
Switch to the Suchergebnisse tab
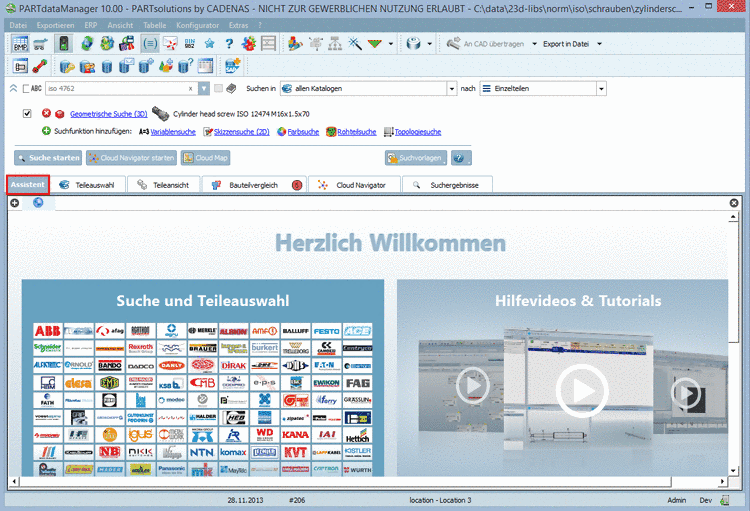point(447,185)
